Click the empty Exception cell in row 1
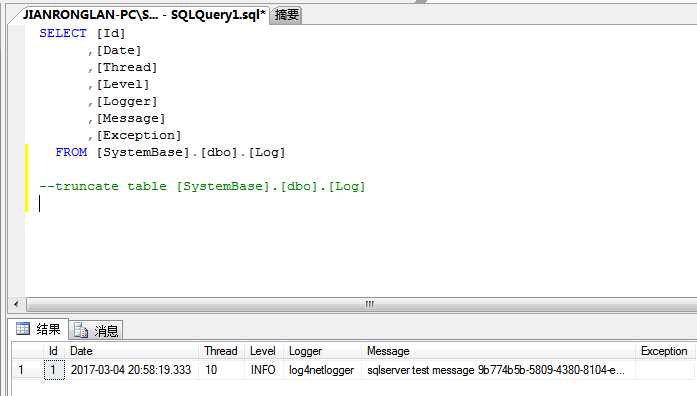697x396 pixels. [x=665, y=370]
